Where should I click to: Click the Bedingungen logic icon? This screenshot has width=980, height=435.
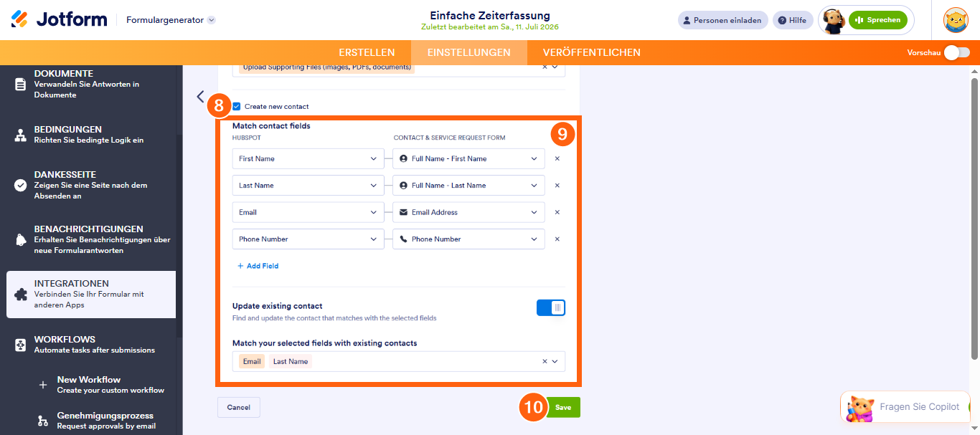[20, 135]
